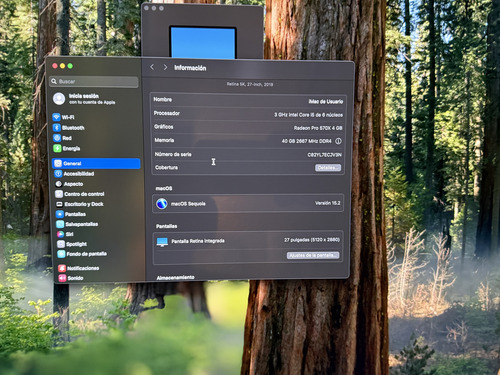
Task: Open Siri settings
Action: click(65, 234)
